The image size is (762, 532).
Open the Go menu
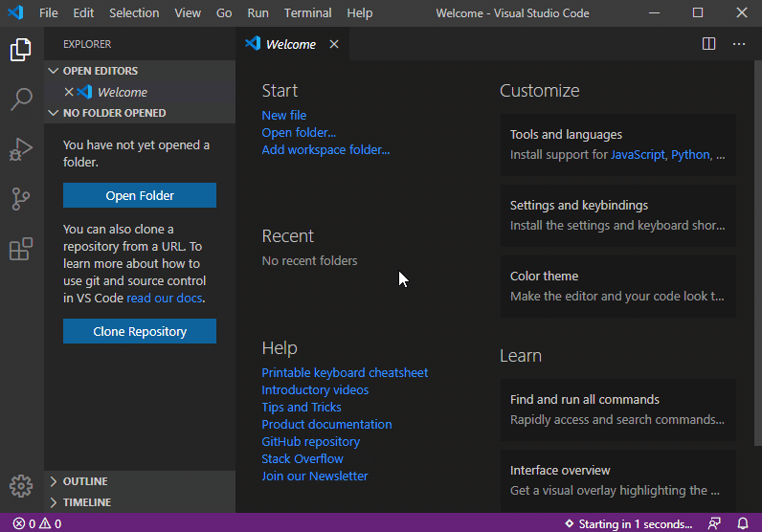pyautogui.click(x=224, y=13)
